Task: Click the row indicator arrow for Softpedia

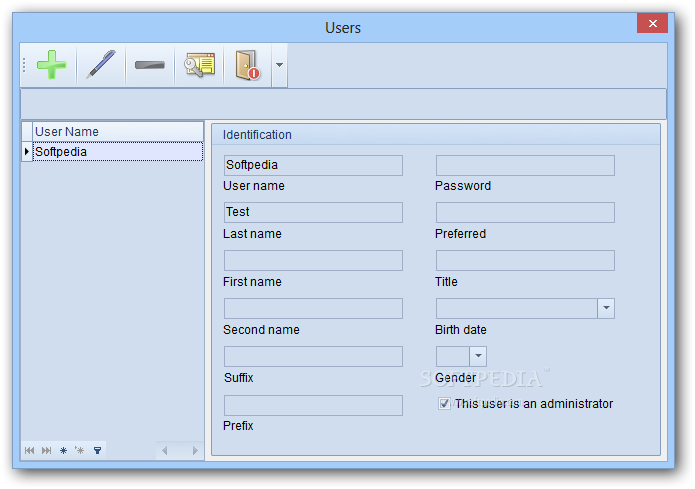Action: (27, 152)
